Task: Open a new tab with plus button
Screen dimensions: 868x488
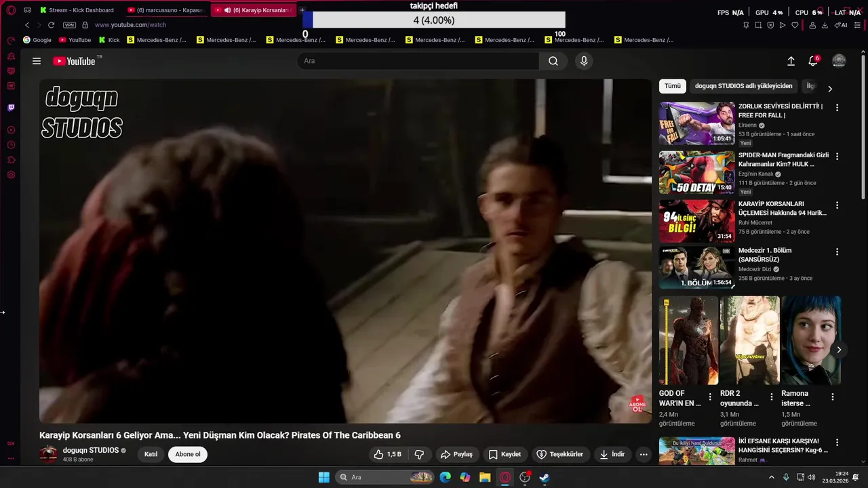Action: [x=302, y=10]
